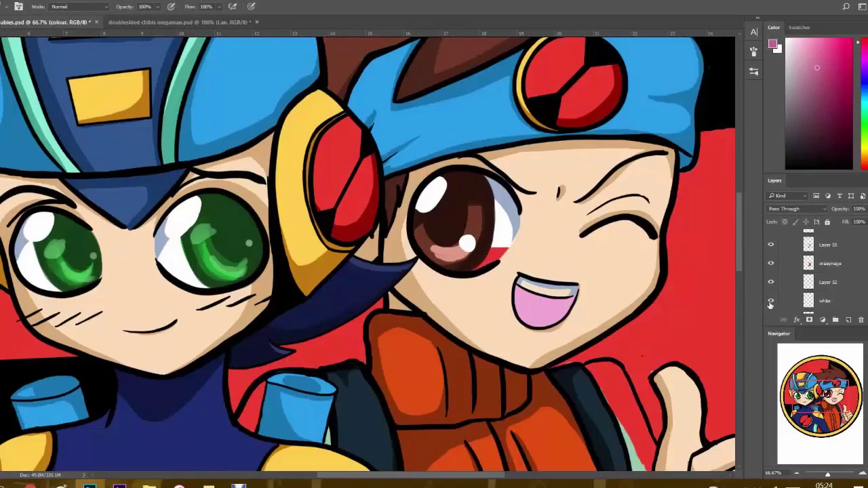Select Layer 51 thumbnail
This screenshot has width=868, height=488.
coord(808,245)
